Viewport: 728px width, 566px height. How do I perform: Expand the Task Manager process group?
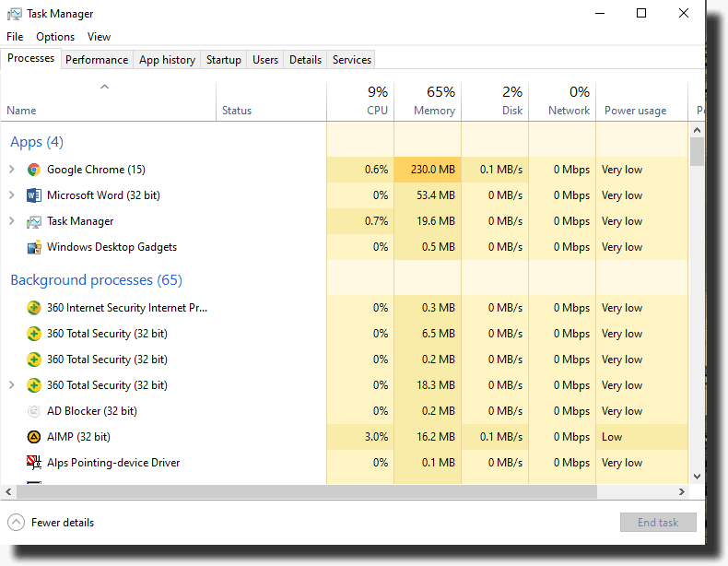coord(12,221)
